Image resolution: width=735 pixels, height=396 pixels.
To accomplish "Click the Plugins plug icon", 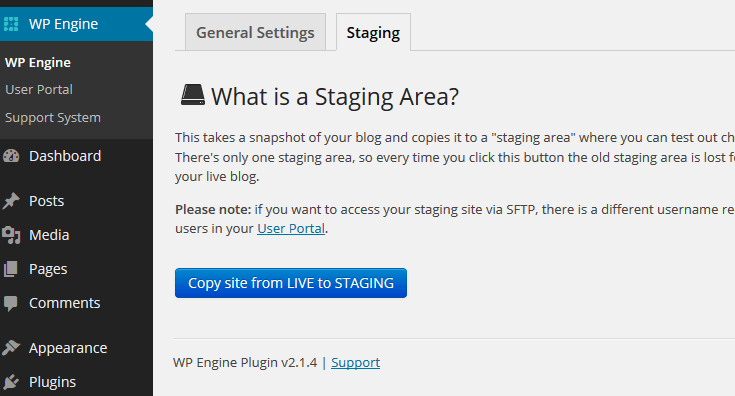I will [11, 382].
